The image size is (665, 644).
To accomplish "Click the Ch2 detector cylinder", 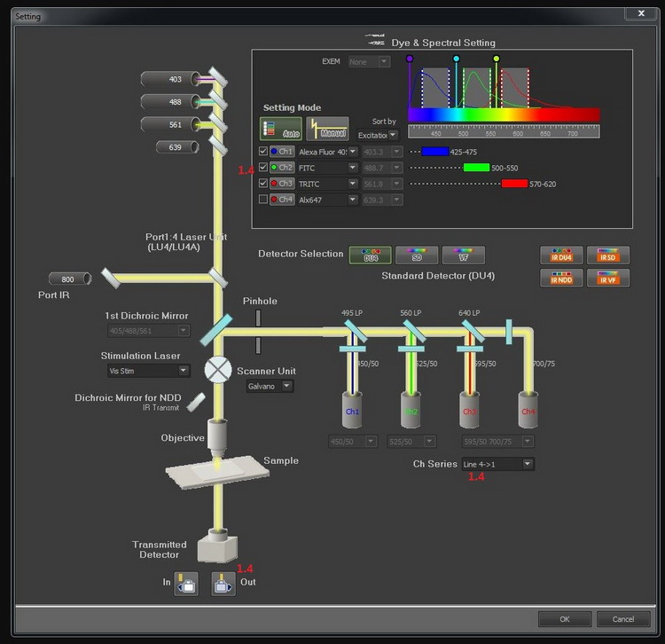I will pos(411,410).
